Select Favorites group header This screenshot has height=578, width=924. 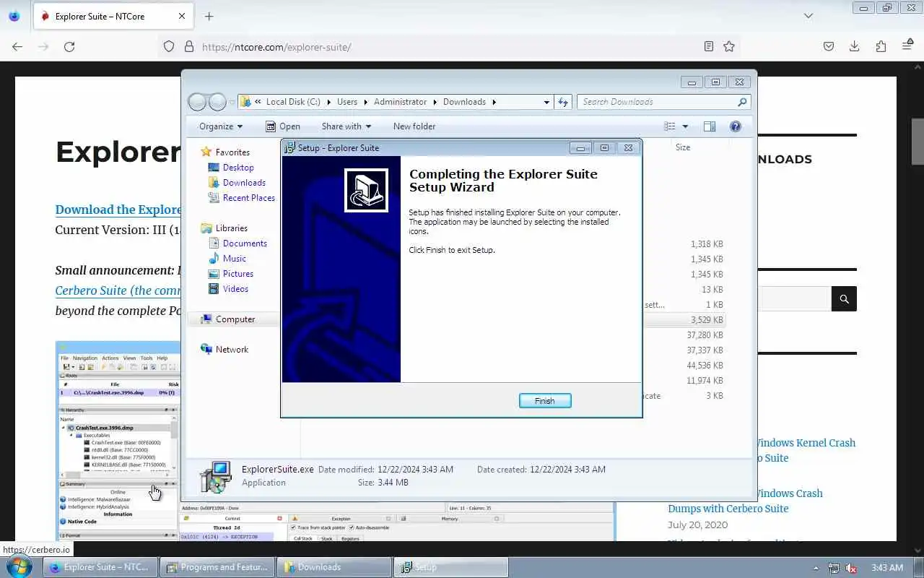(x=232, y=152)
